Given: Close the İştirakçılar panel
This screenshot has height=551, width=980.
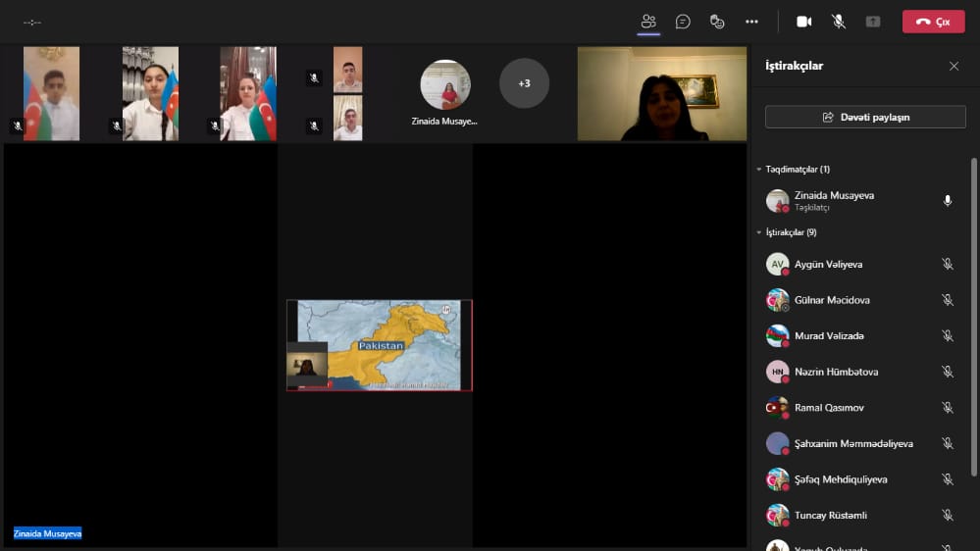Looking at the screenshot, I should [x=954, y=67].
